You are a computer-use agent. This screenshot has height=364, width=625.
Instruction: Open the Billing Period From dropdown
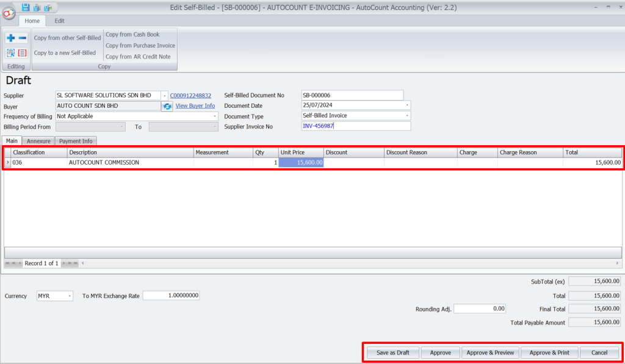pyautogui.click(x=121, y=127)
